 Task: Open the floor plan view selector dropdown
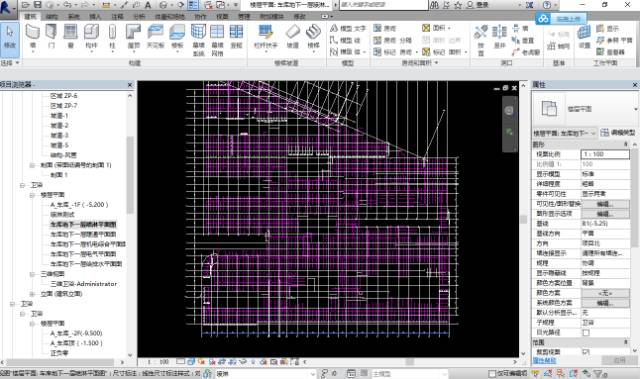564,133
